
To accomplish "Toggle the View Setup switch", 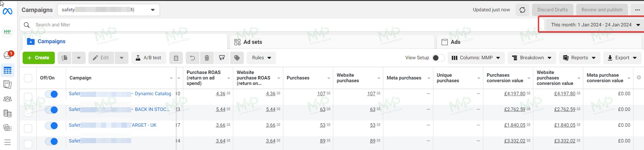I will coord(438,58).
